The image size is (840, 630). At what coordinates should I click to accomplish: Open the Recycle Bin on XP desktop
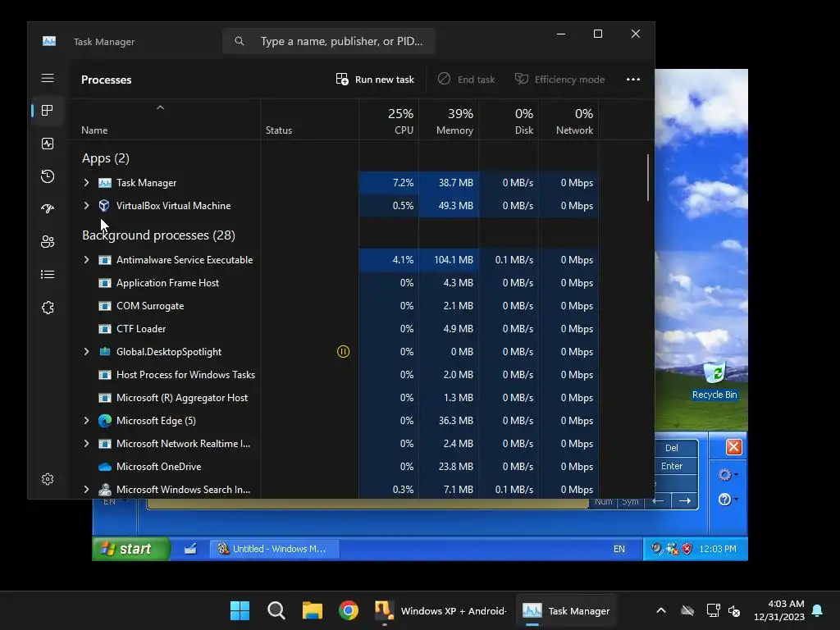(x=714, y=381)
